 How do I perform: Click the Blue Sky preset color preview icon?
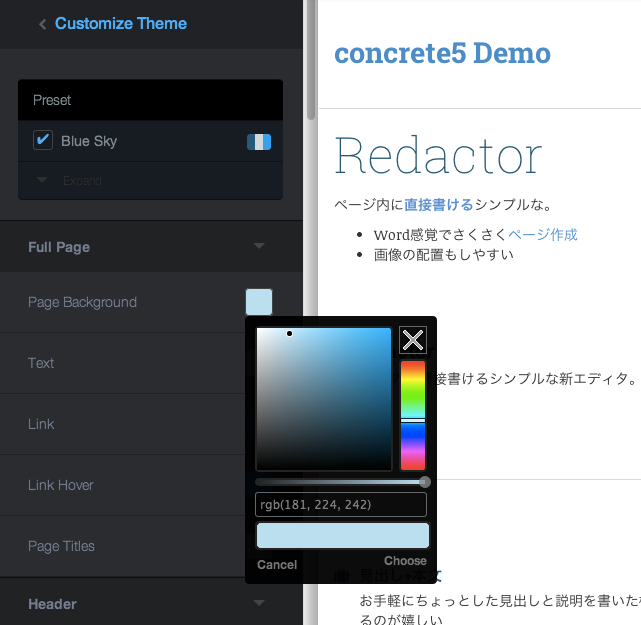click(259, 141)
